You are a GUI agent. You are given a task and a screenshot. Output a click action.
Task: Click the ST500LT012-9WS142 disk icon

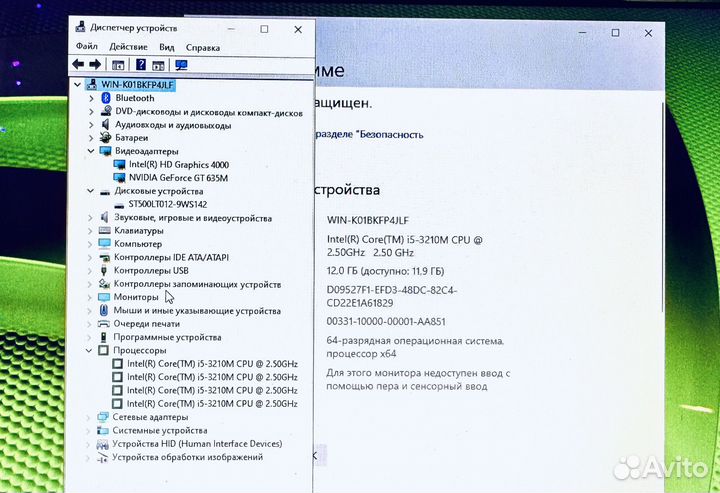point(119,205)
